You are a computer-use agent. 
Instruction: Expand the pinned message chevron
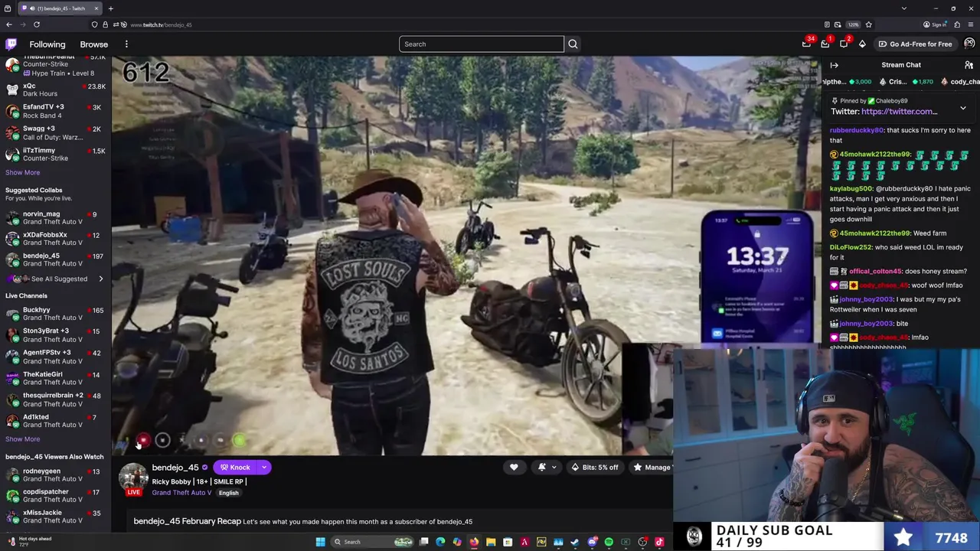click(x=963, y=108)
